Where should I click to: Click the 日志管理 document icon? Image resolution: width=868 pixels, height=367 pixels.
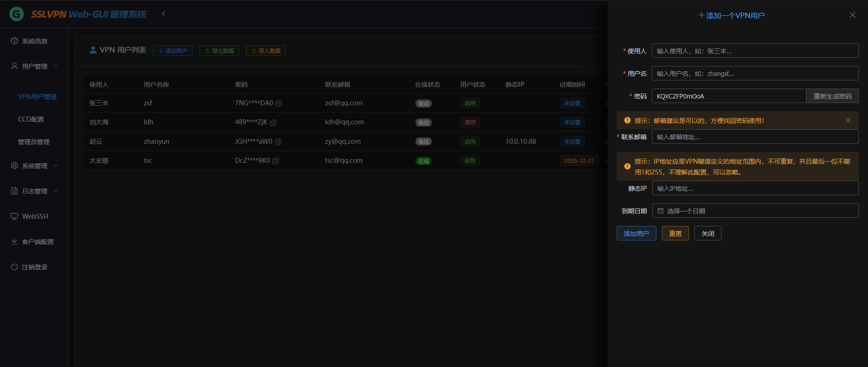point(14,191)
